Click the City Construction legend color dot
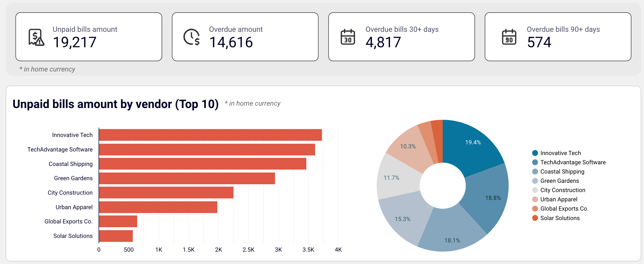This screenshot has height=264, width=644. pyautogui.click(x=535, y=190)
